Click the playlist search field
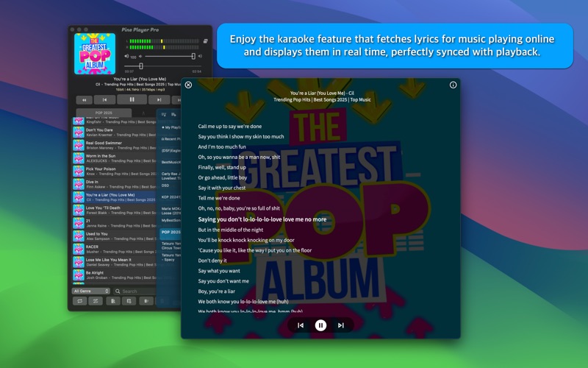Image resolution: width=588 pixels, height=368 pixels. [135, 291]
